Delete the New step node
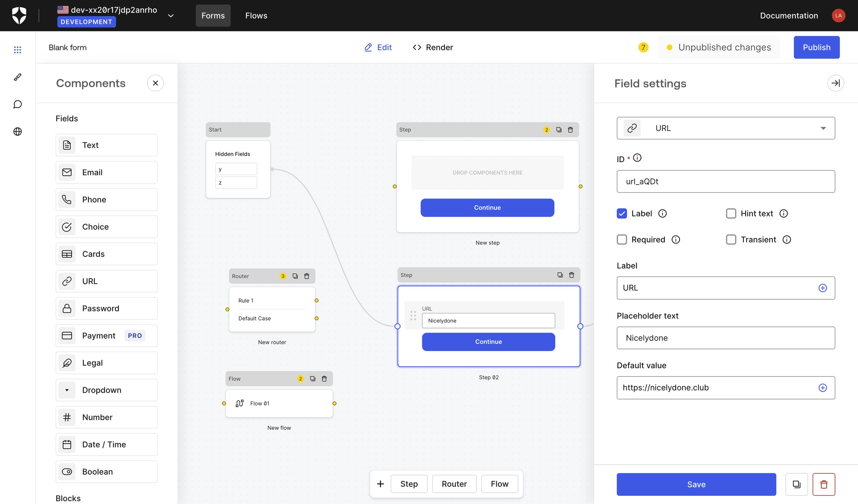Viewport: 858px width, 504px height. pyautogui.click(x=570, y=130)
